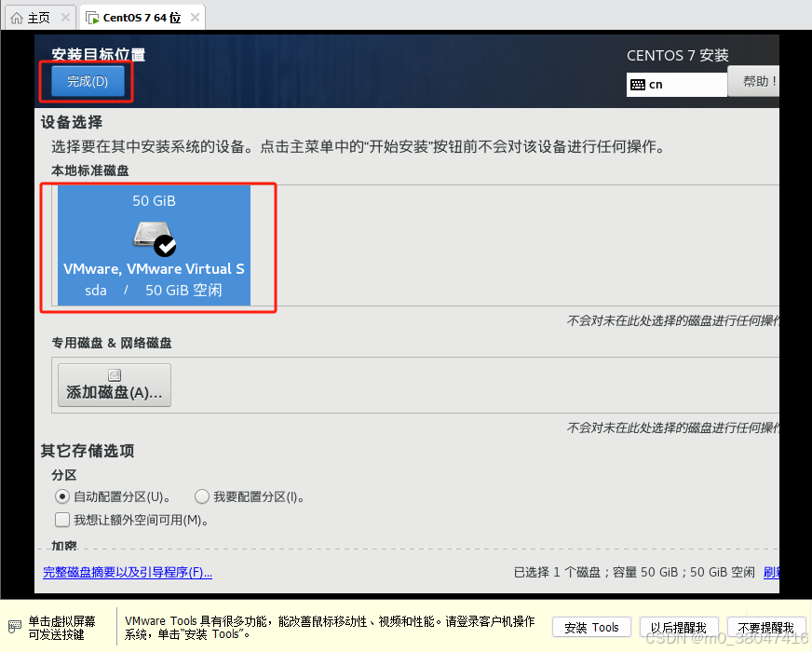Click 不要提醒我 never remind button
The height and width of the screenshot is (652, 812).
[766, 628]
